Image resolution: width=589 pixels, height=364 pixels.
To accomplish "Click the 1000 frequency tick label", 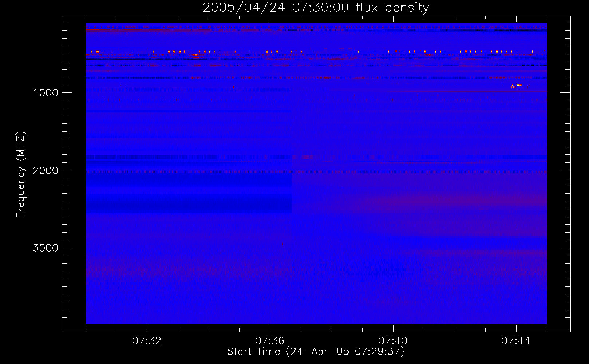I will (x=46, y=93).
